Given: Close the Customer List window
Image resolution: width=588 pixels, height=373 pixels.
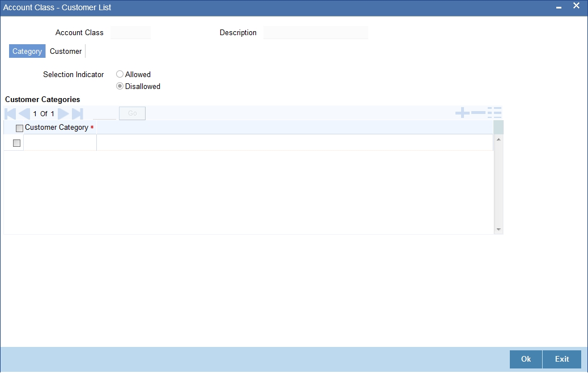Looking at the screenshot, I should click(x=576, y=6).
